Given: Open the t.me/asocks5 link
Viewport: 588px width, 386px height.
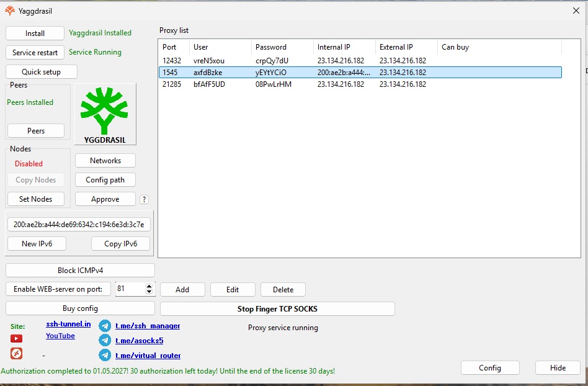Looking at the screenshot, I should coord(140,341).
